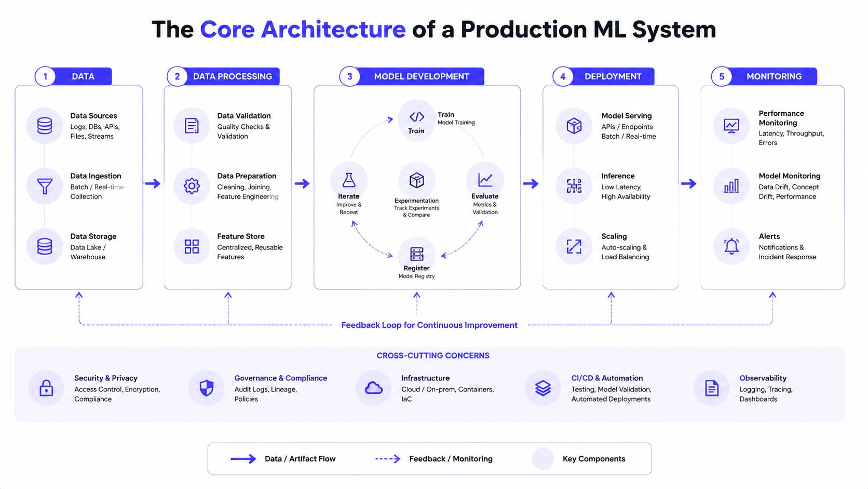Click the Experimentation cube icon
Image resolution: width=868 pixels, height=489 pixels.
point(416,180)
